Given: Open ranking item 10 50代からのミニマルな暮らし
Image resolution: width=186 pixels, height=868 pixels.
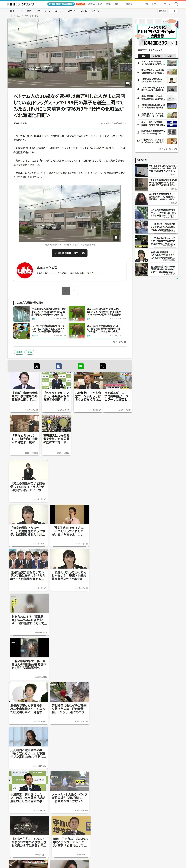Looking at the screenshot, I should pos(157,141).
